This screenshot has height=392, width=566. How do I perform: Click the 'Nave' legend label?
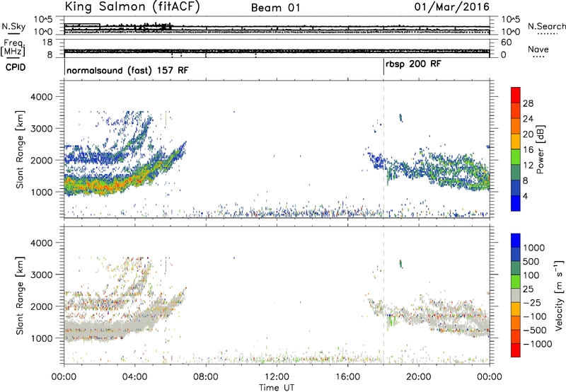point(538,49)
